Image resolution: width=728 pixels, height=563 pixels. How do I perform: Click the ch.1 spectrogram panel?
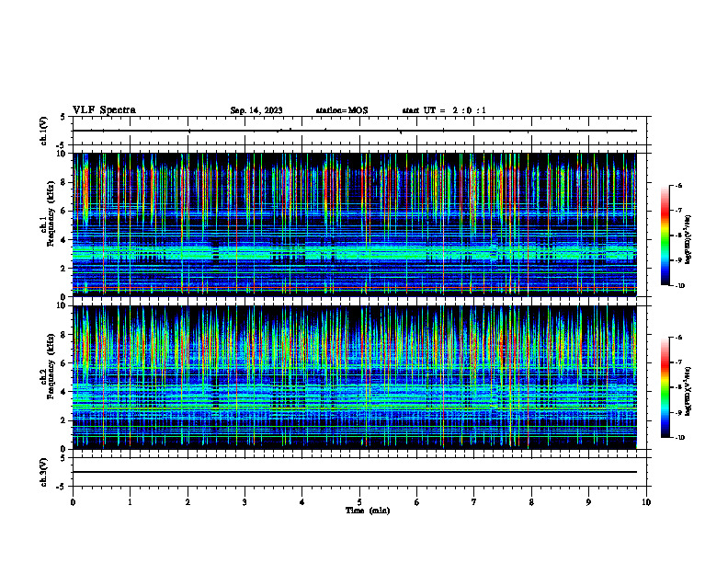click(x=355, y=224)
